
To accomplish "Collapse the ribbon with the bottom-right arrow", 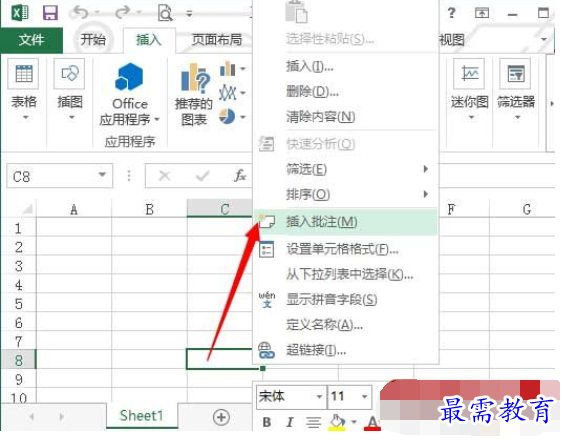I will 552,104.
